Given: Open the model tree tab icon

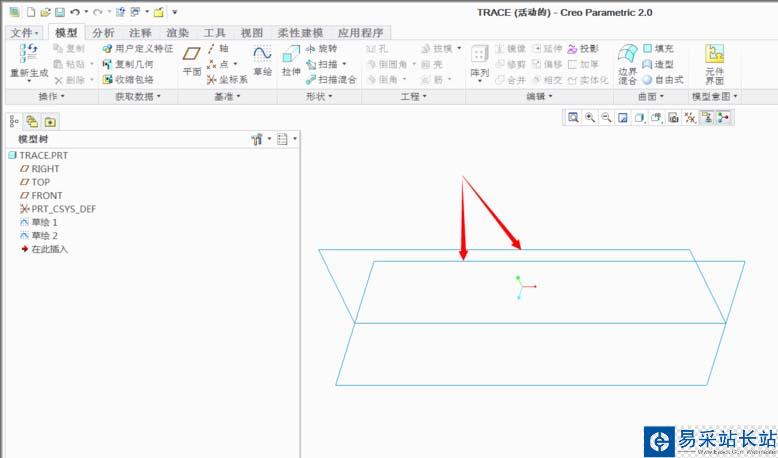Looking at the screenshot, I should pos(14,122).
